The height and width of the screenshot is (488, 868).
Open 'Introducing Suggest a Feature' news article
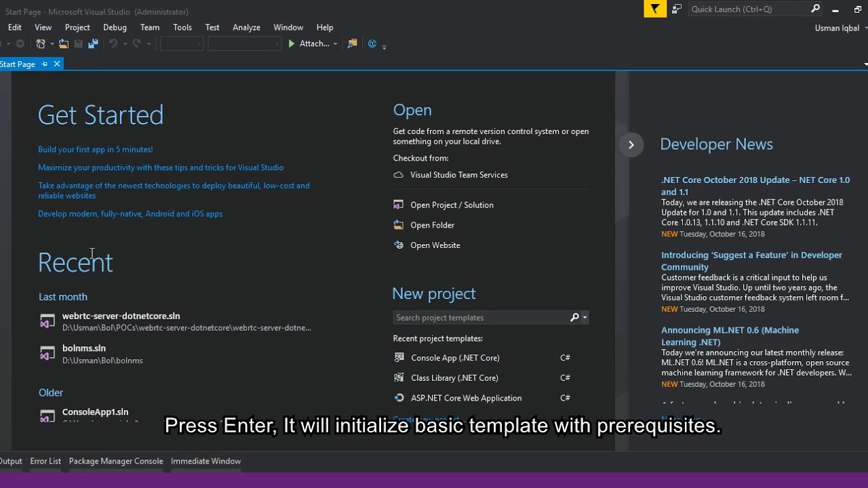pos(752,261)
